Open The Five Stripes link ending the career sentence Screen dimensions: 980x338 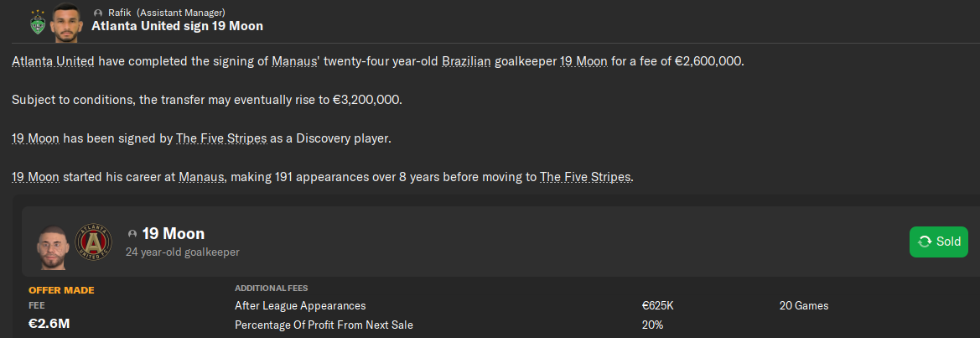(x=585, y=177)
